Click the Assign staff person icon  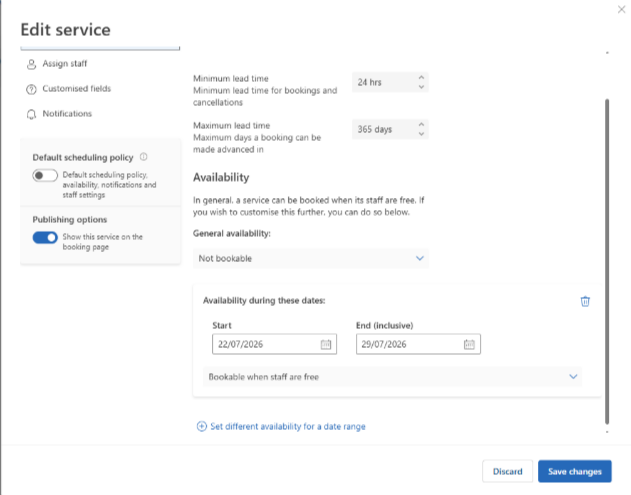31,64
